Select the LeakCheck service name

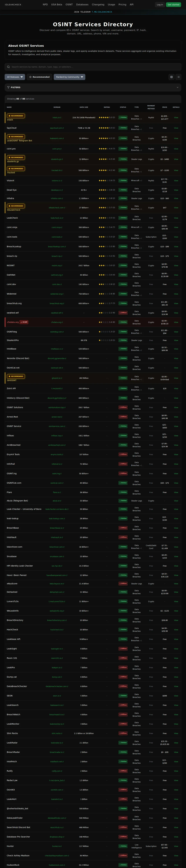click(x=12, y=218)
